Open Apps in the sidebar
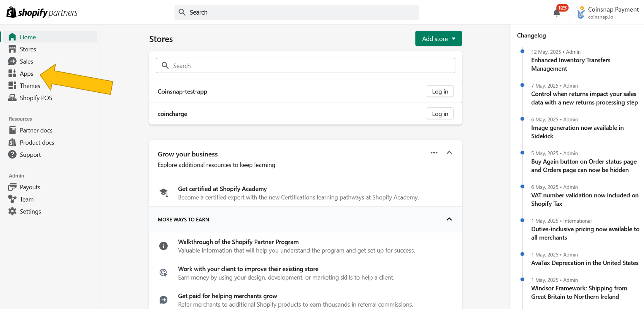 click(x=26, y=73)
